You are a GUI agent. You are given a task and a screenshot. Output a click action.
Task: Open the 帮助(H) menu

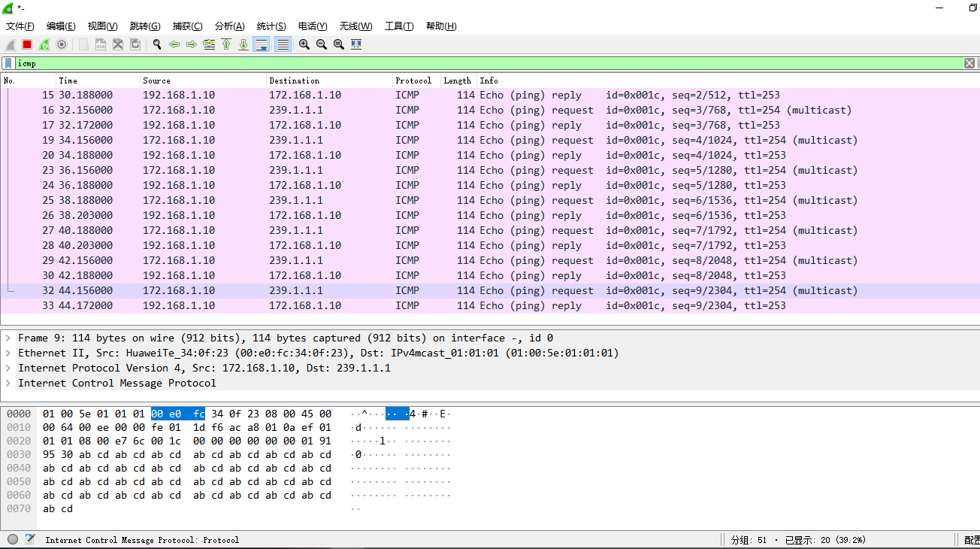click(441, 26)
